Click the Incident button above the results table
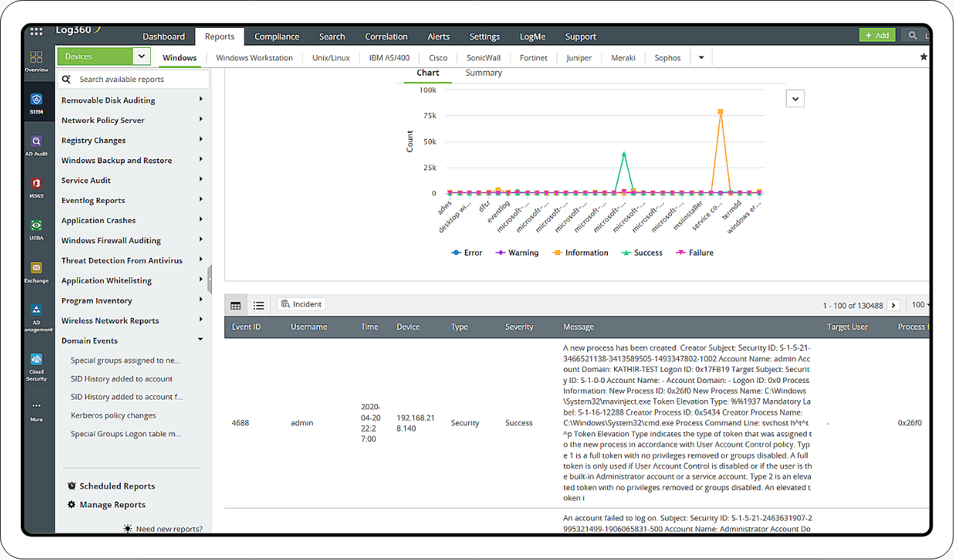The image size is (954, 560). [x=301, y=304]
